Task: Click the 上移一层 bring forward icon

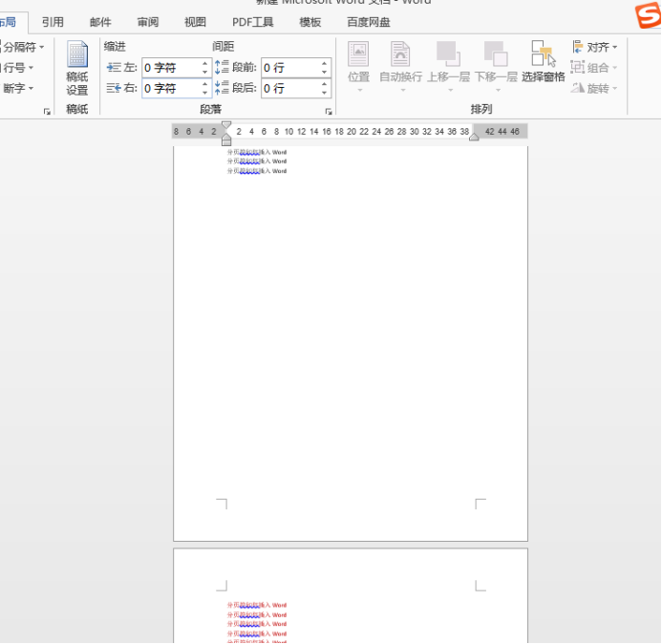Action: pos(448,54)
